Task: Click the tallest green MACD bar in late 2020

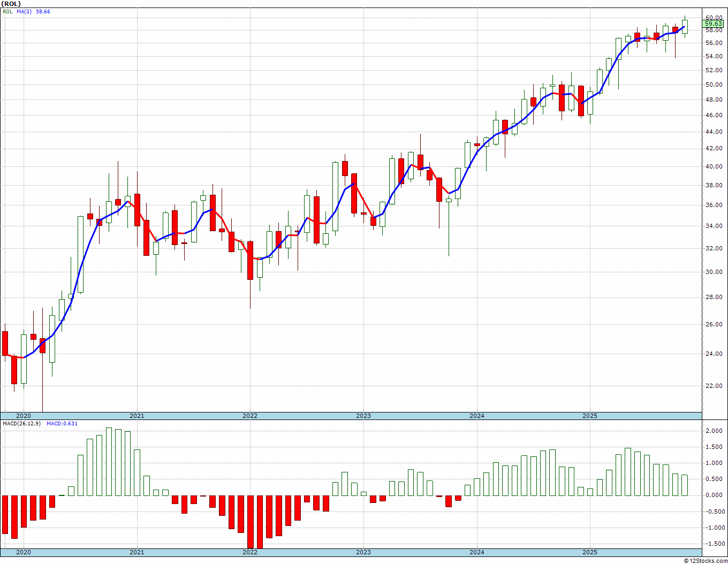Action: click(109, 462)
